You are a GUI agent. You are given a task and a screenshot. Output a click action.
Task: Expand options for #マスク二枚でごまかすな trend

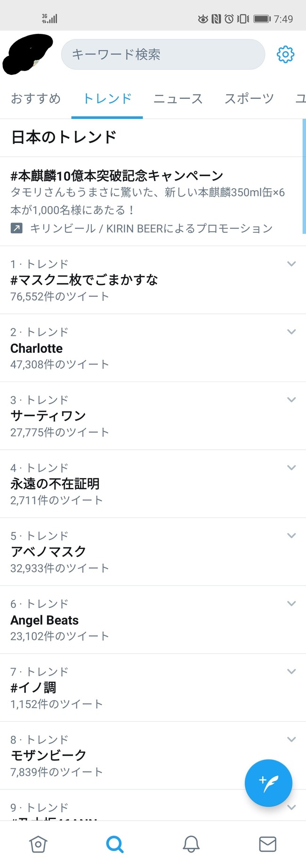click(291, 264)
